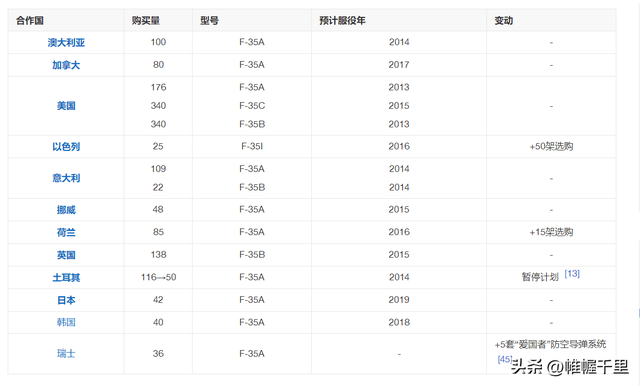Open the 美国 country link
The image size is (640, 386).
[x=66, y=106]
